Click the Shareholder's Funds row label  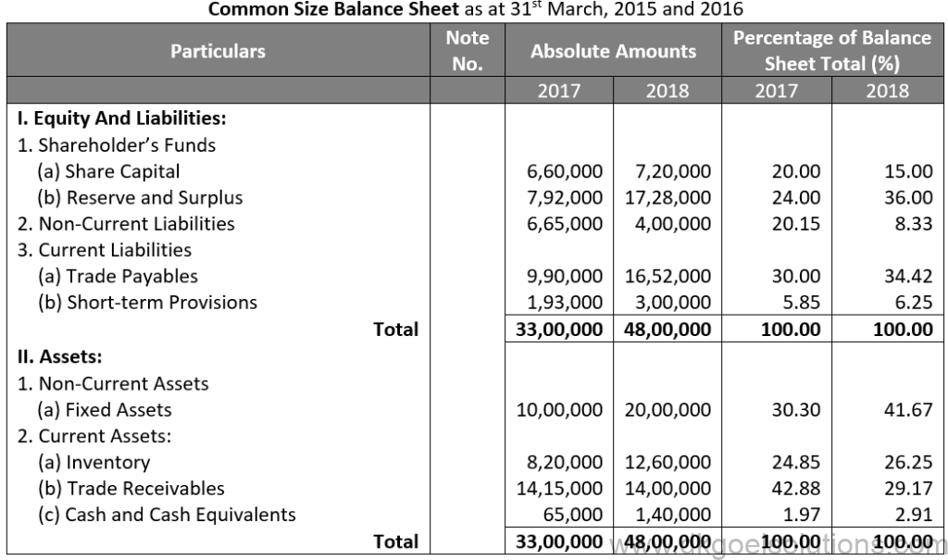[x=117, y=145]
